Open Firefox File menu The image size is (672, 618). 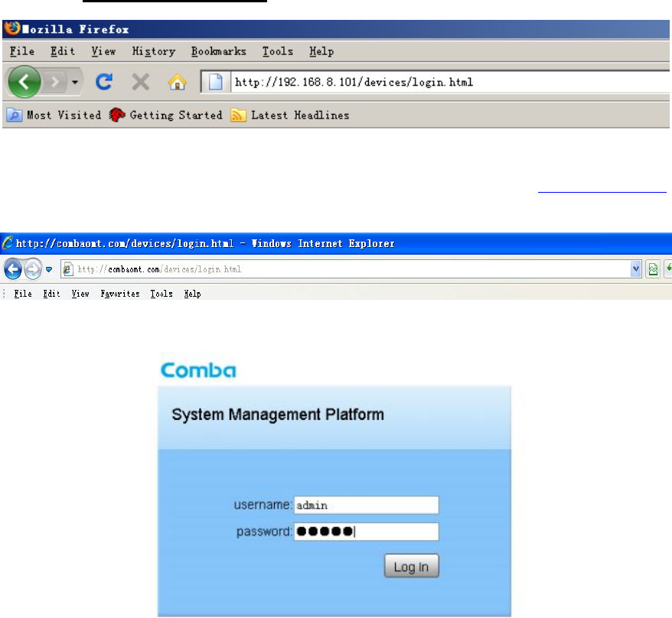22,51
